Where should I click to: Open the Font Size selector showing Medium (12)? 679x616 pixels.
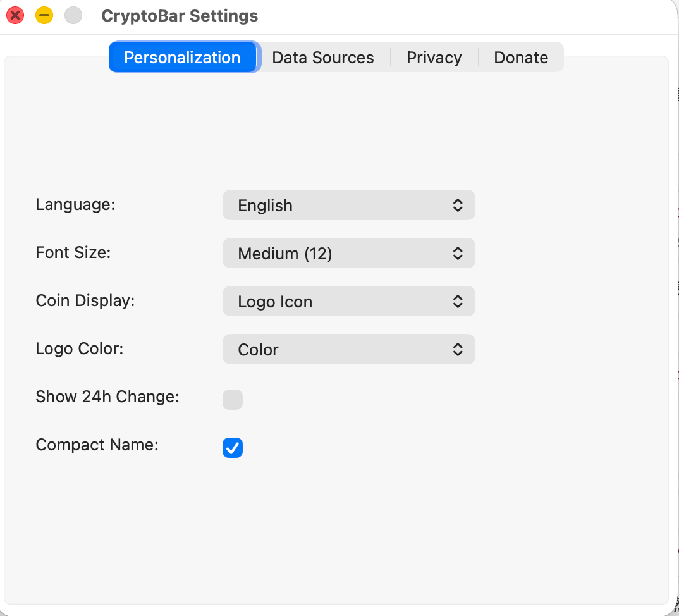348,253
